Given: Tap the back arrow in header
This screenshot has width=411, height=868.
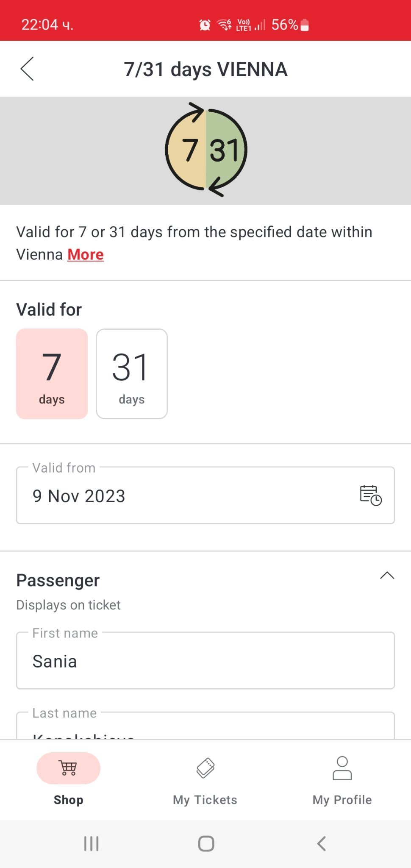Looking at the screenshot, I should tap(27, 69).
